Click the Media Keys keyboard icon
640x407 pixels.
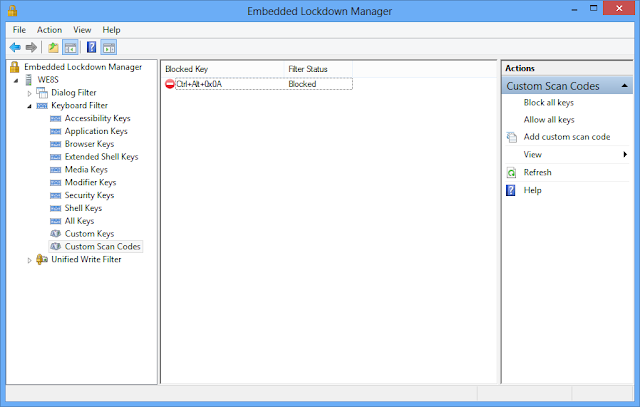(x=56, y=170)
